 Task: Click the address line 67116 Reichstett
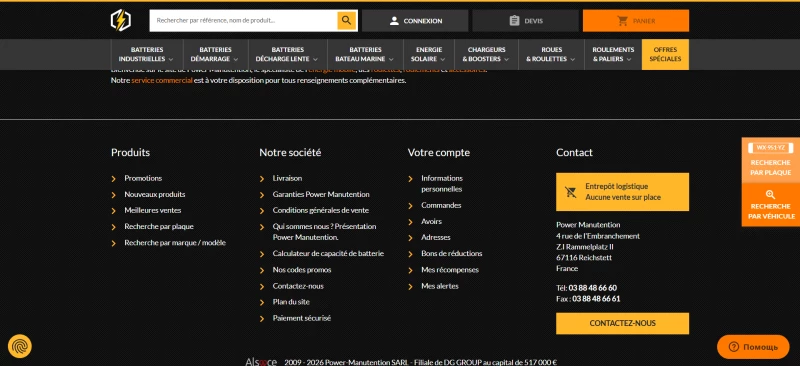pos(584,258)
